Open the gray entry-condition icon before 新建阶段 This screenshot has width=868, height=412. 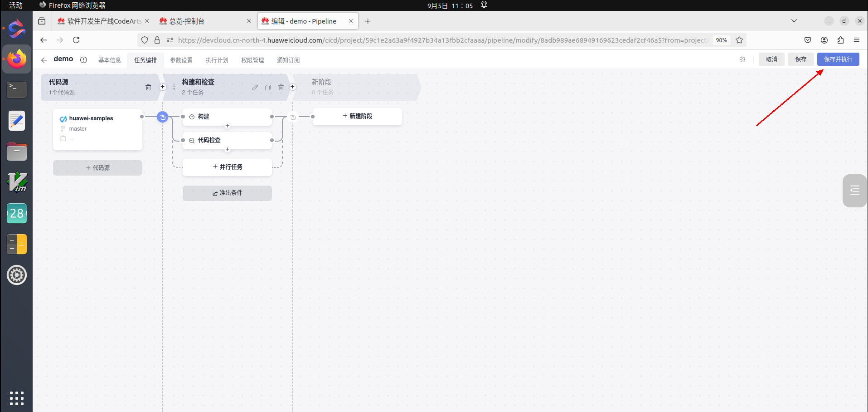[293, 117]
